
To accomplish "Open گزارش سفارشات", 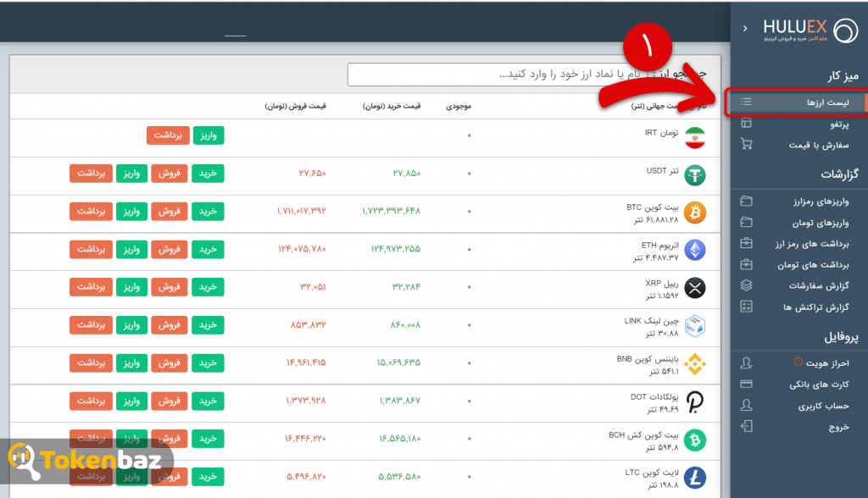I will pos(819,286).
